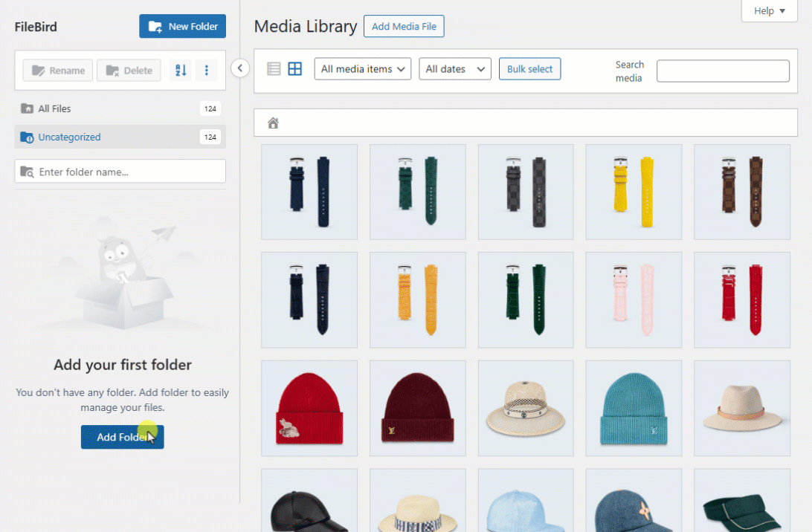Select the teal blue beanie thumbnail
The height and width of the screenshot is (532, 812).
(x=634, y=409)
